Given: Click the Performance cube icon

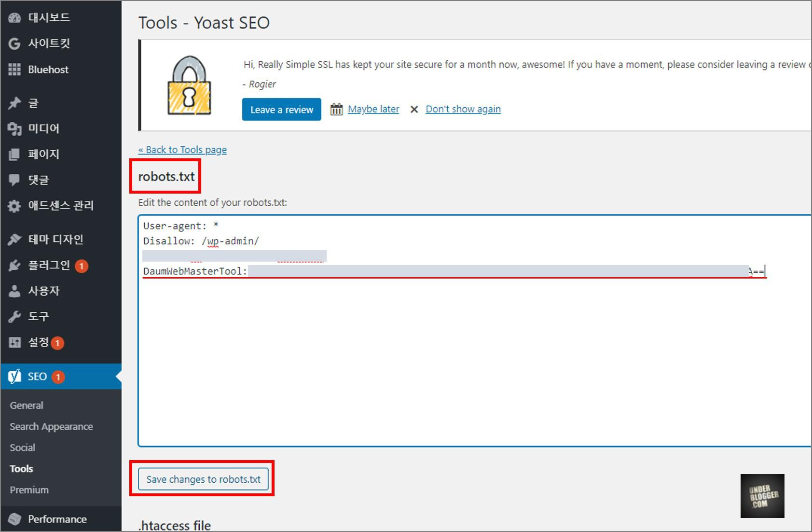Looking at the screenshot, I should point(14,519).
